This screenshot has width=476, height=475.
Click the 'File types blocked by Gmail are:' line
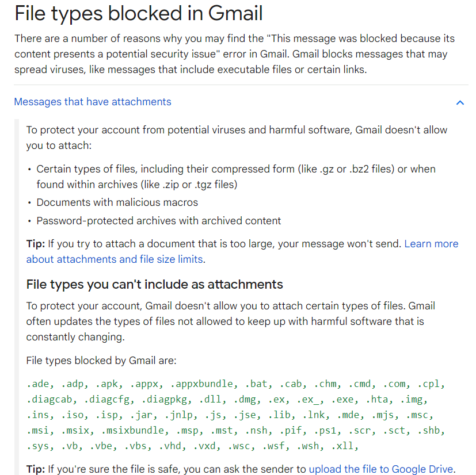point(101,361)
